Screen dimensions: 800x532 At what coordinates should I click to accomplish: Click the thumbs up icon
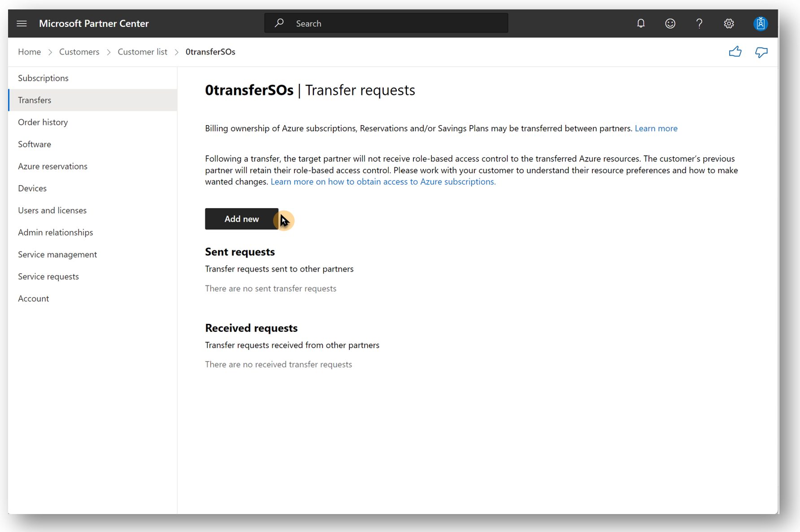point(735,52)
